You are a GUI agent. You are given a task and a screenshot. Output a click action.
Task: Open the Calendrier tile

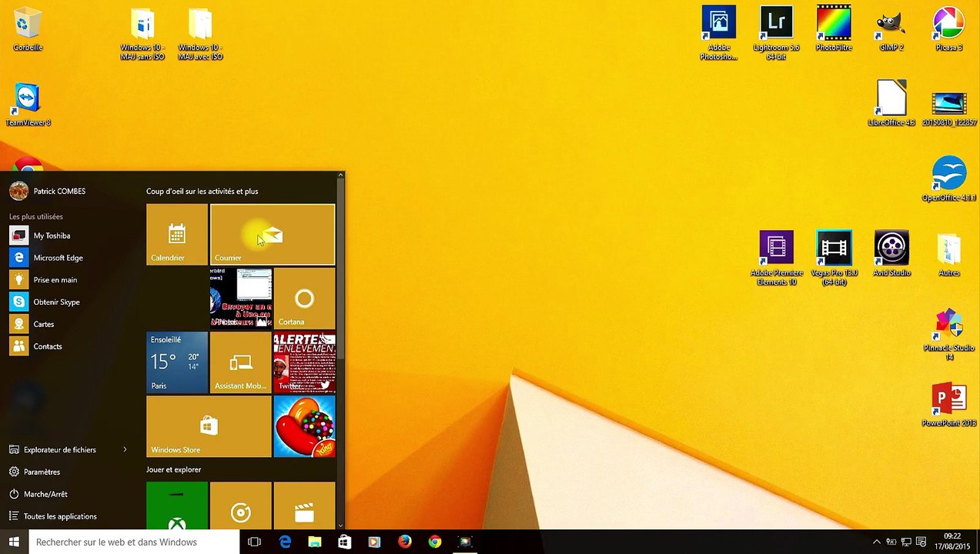click(177, 235)
